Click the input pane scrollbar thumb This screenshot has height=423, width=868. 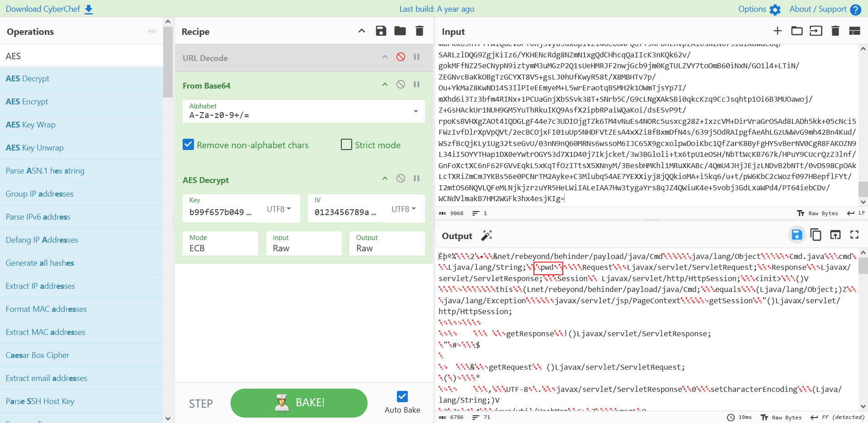(863, 189)
